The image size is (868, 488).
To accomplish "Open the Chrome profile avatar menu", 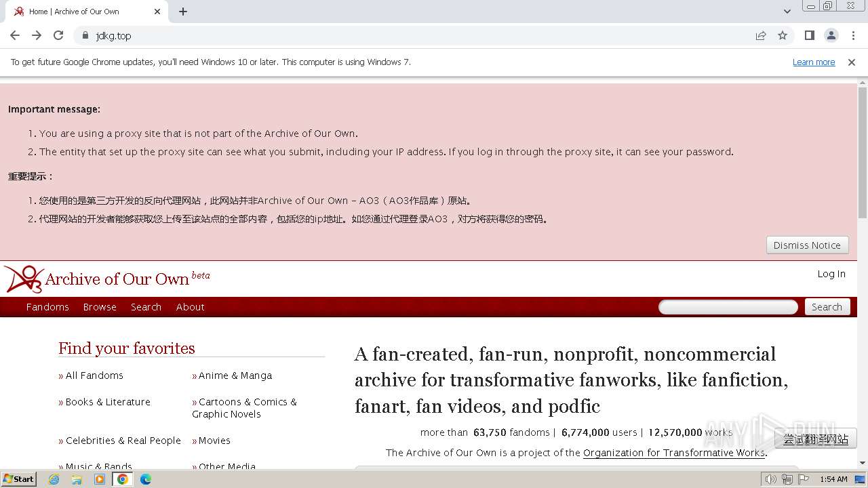I will 831,35.
